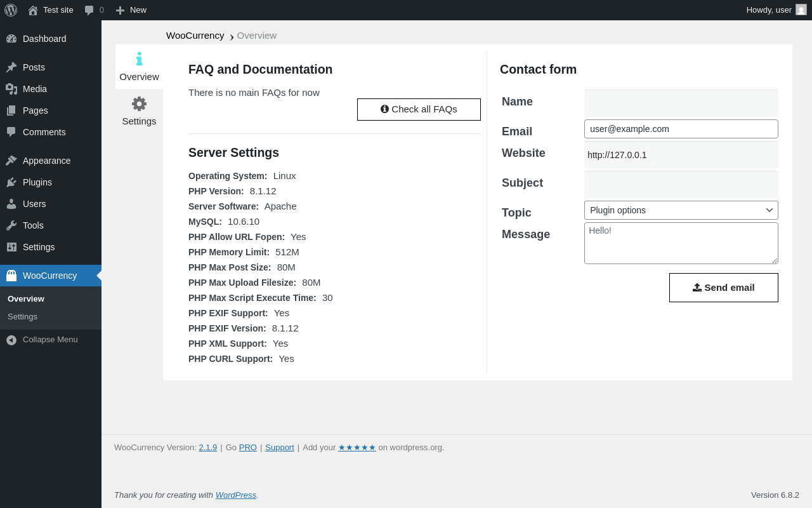Image resolution: width=812 pixels, height=508 pixels.
Task: Click the Overview info icon tab
Action: (140, 59)
